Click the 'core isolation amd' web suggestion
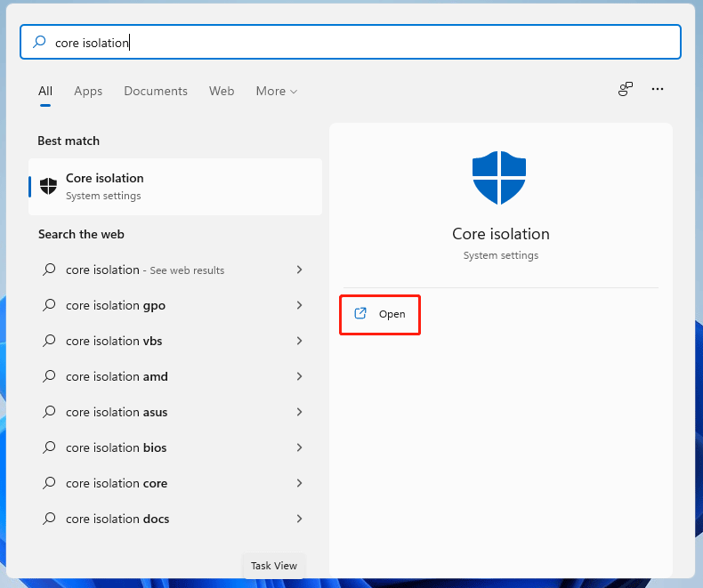Image resolution: width=703 pixels, height=588 pixels. point(174,376)
